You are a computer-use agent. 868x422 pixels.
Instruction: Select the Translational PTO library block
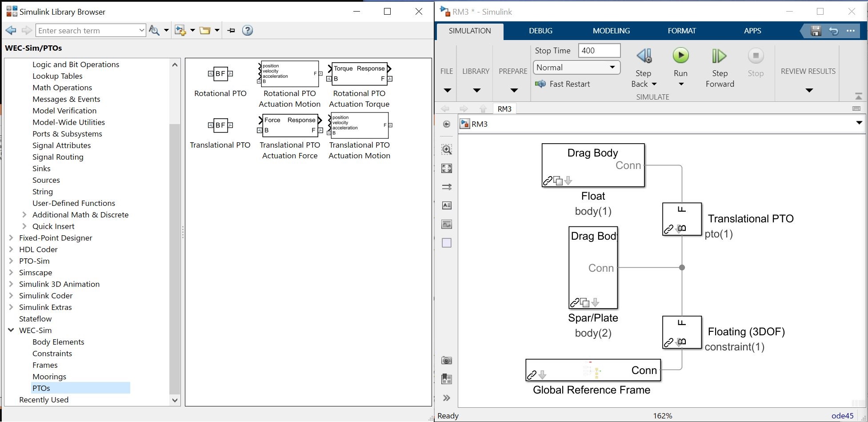220,125
